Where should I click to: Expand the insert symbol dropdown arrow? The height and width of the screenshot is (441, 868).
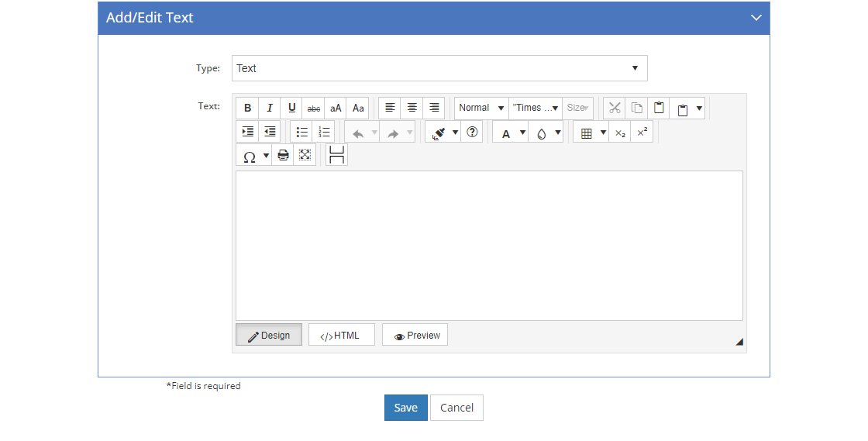(267, 156)
